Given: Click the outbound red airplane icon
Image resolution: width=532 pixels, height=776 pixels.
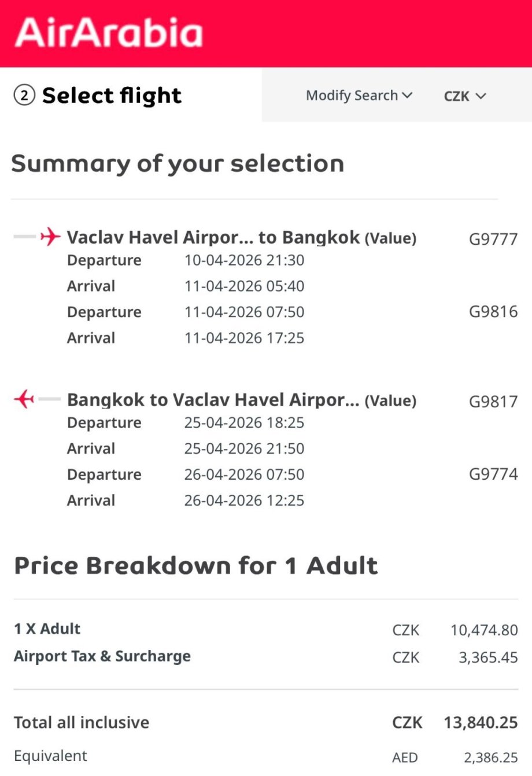Looking at the screenshot, I should (x=50, y=236).
